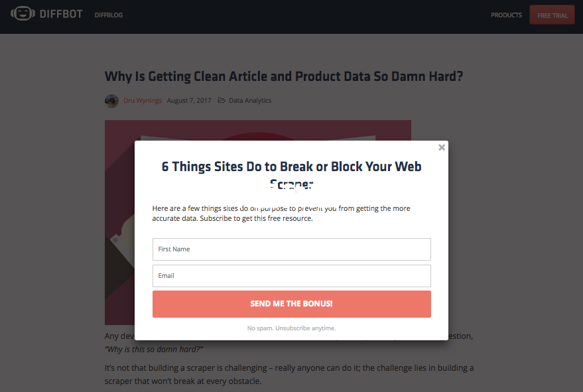Open the Data Analytics category link
This screenshot has height=392, width=583.
coord(250,100)
